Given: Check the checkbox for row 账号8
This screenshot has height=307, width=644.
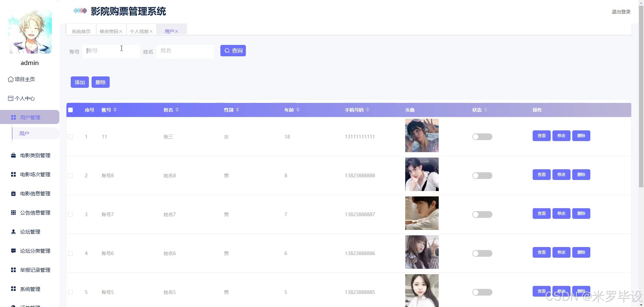Looking at the screenshot, I should coord(70,176).
